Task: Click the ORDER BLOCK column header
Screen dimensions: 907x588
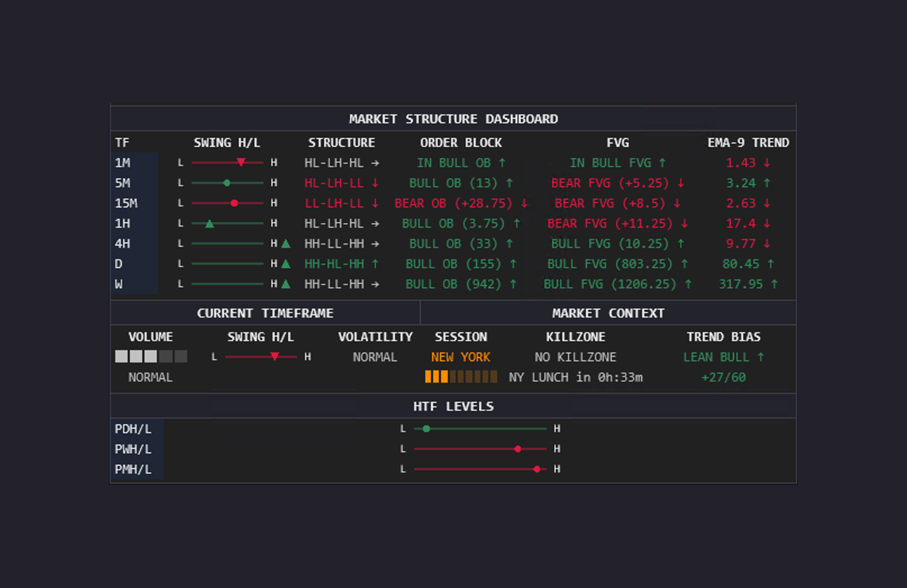Action: coord(461,143)
